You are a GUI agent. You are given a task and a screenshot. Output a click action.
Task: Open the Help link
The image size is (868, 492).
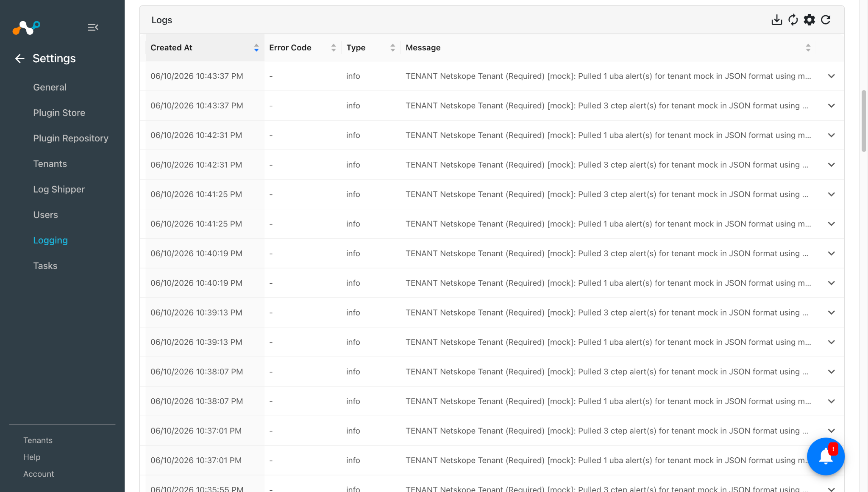pyautogui.click(x=32, y=457)
